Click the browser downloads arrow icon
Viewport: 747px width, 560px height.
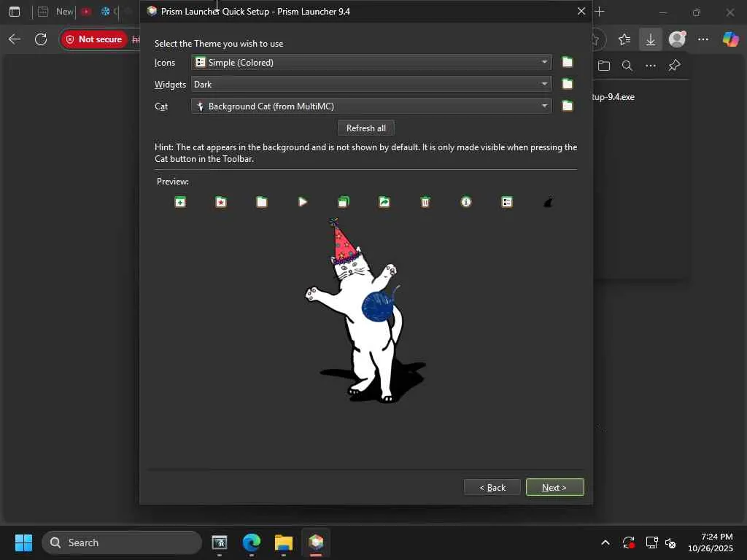point(650,39)
